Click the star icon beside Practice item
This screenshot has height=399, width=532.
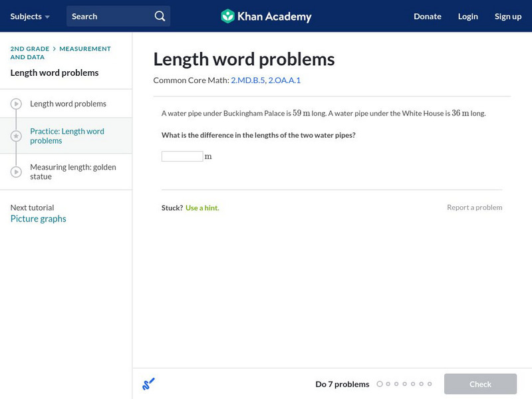click(x=16, y=136)
